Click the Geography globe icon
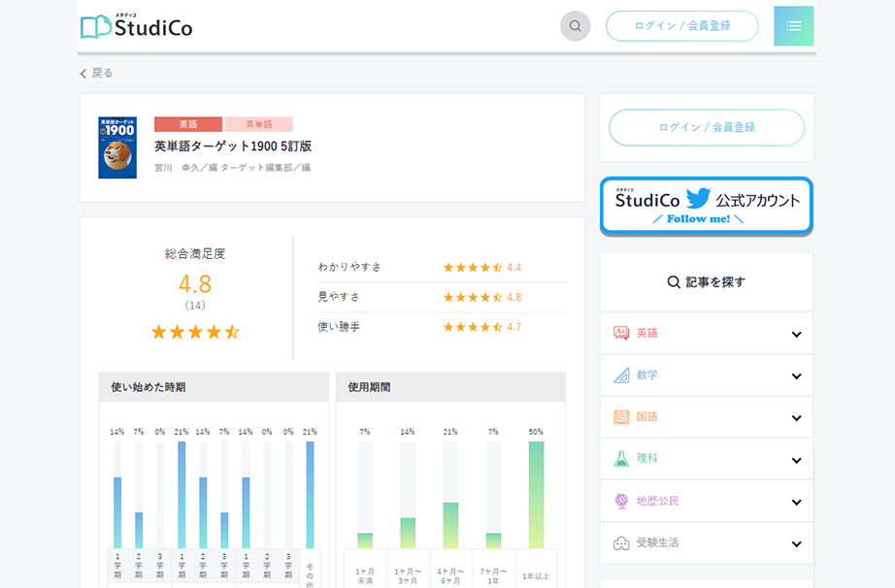Screen dimensions: 895x588 (x=621, y=501)
